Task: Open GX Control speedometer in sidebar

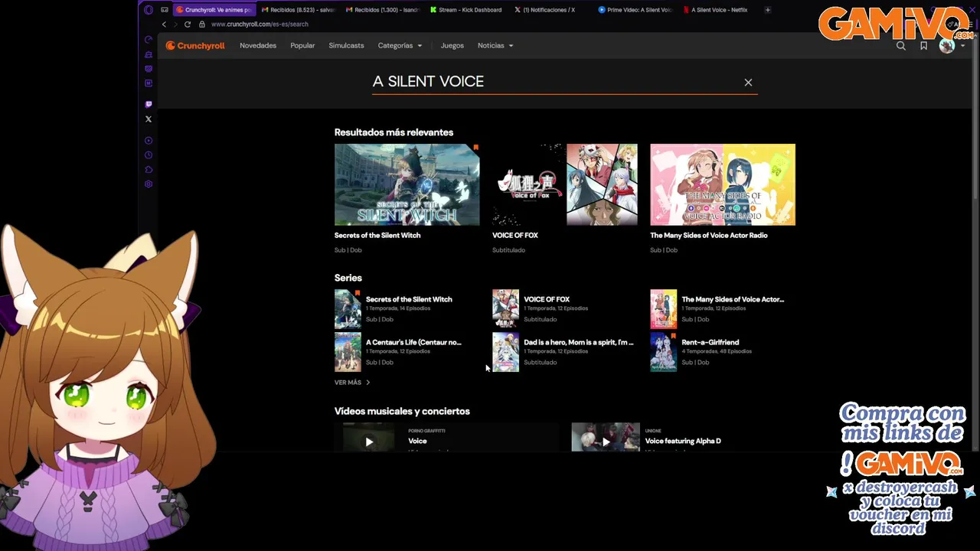Action: click(149, 40)
